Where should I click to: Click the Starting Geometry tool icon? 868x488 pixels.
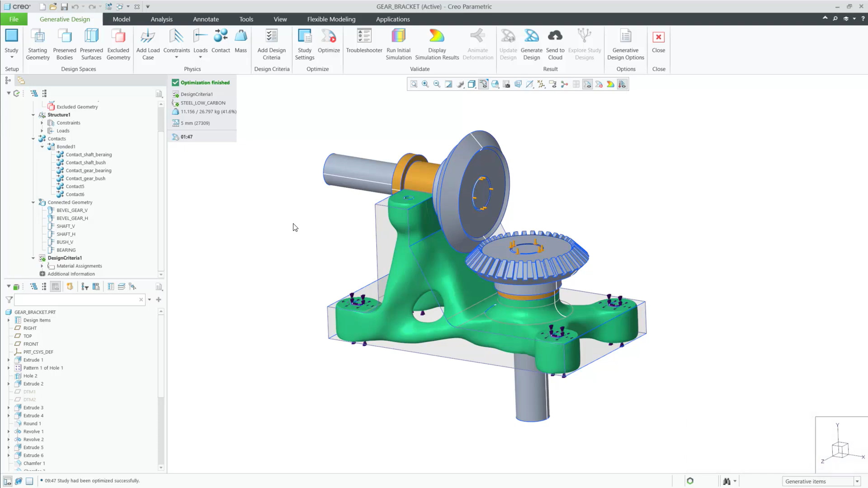(38, 36)
